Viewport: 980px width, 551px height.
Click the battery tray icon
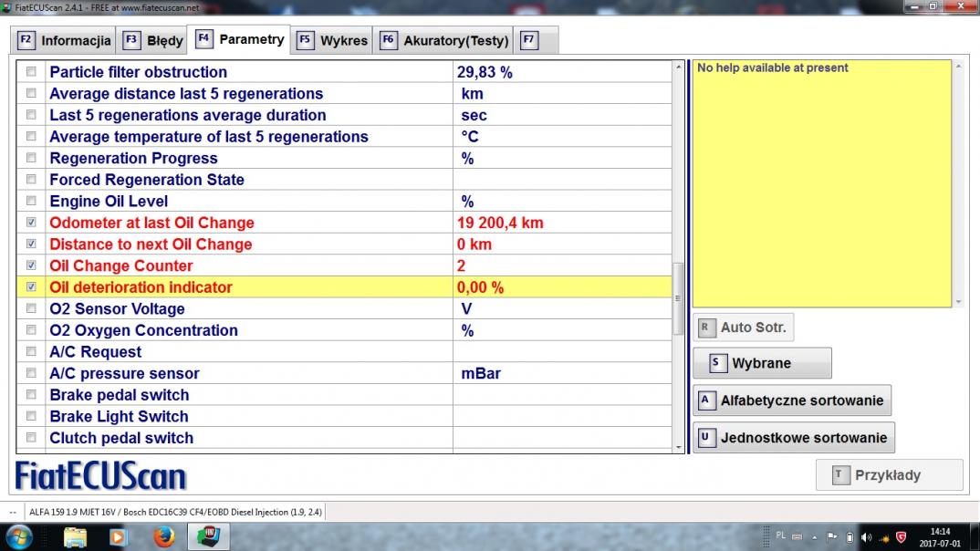point(850,537)
